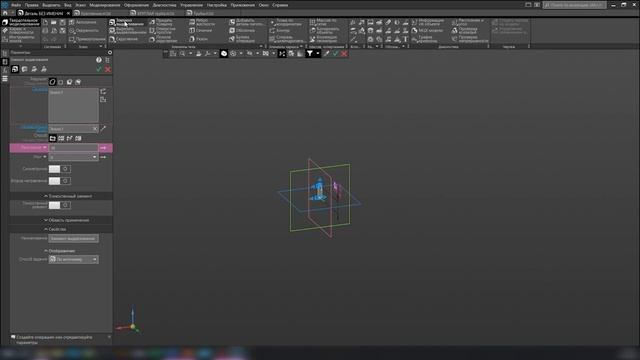This screenshot has width=640, height=360.
Task: Open the Способ задания dropdown
Action: click(73, 260)
